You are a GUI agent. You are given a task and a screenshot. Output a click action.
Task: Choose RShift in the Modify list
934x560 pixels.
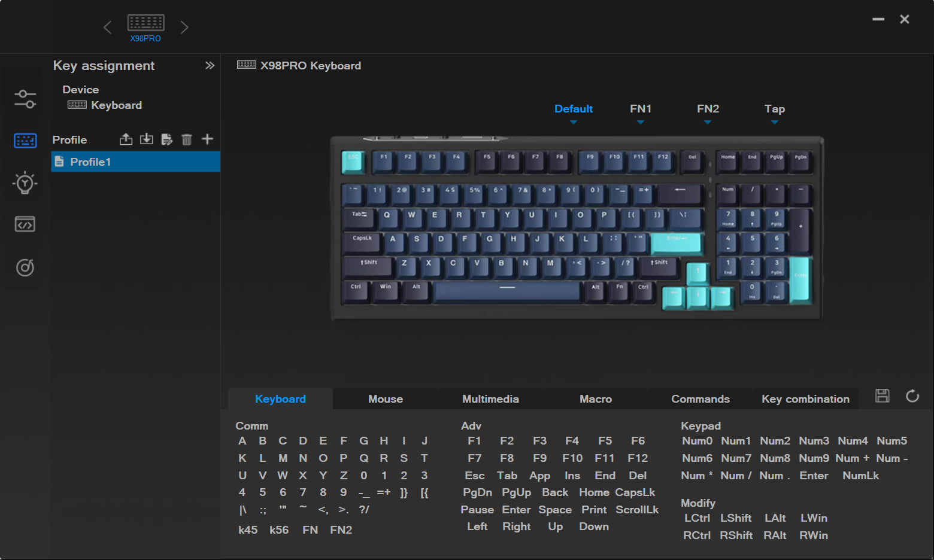pos(736,535)
